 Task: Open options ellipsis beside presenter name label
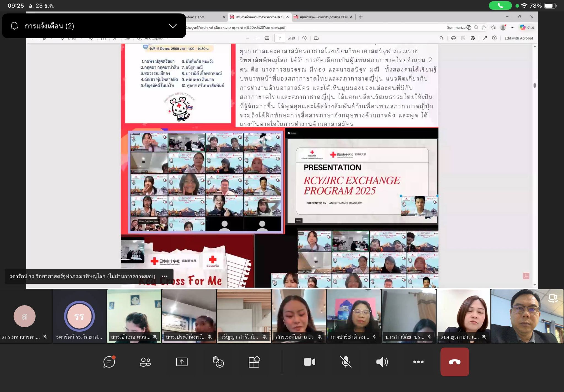pos(165,276)
